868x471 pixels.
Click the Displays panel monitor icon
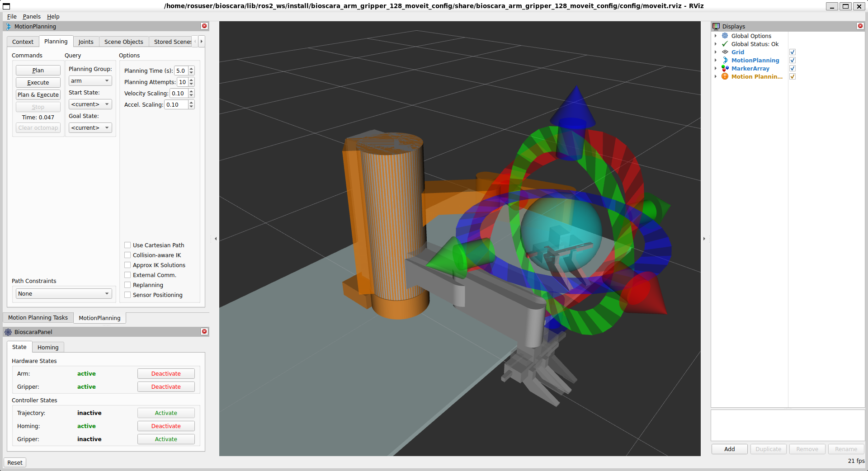click(x=717, y=26)
